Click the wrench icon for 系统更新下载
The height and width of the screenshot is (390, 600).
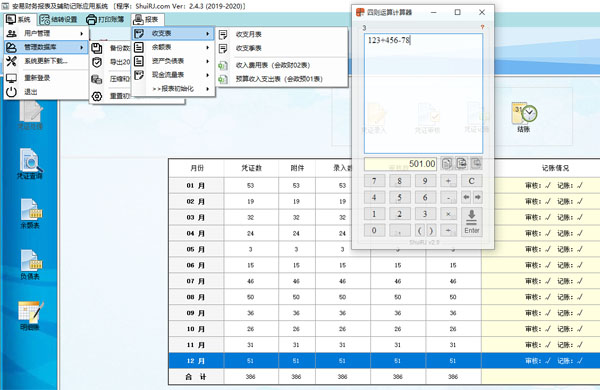point(11,61)
